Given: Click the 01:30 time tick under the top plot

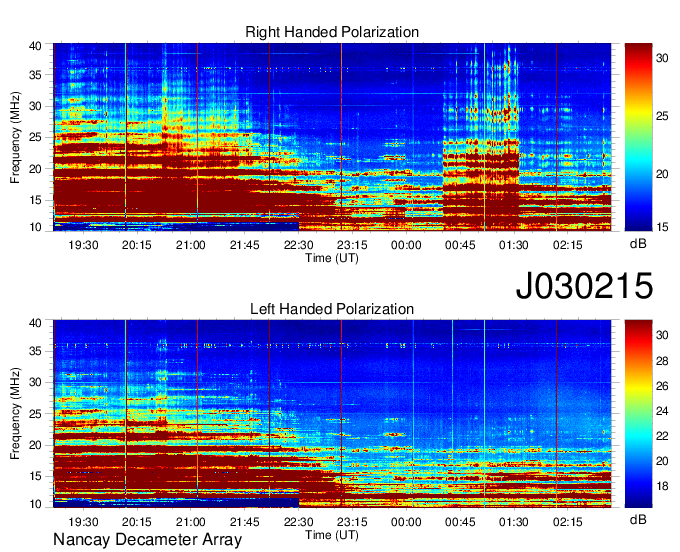Looking at the screenshot, I should point(513,245).
